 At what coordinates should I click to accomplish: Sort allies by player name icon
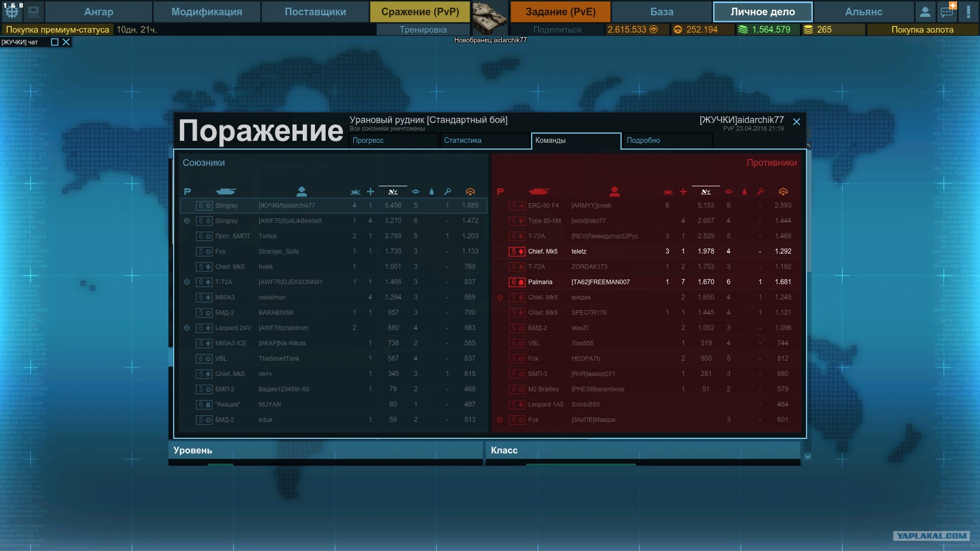(x=301, y=191)
